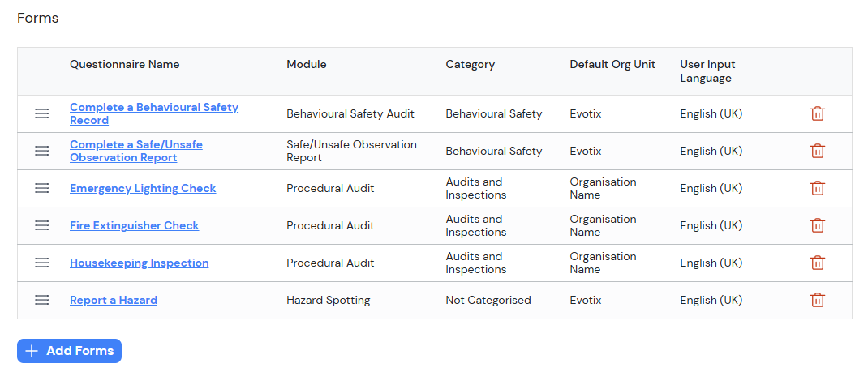Open Complete a Safe/Unsafe Observation Report link
Screen dimensions: 868x372
[135, 145]
